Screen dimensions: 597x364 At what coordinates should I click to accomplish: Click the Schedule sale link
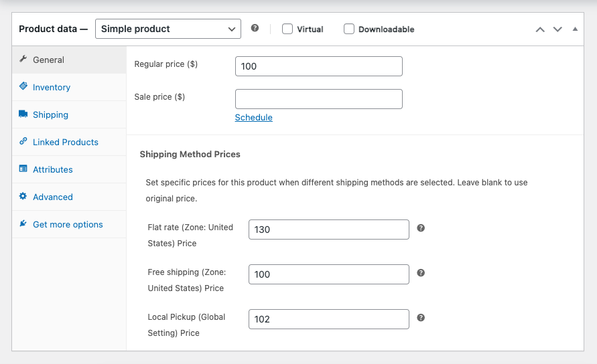click(x=253, y=117)
